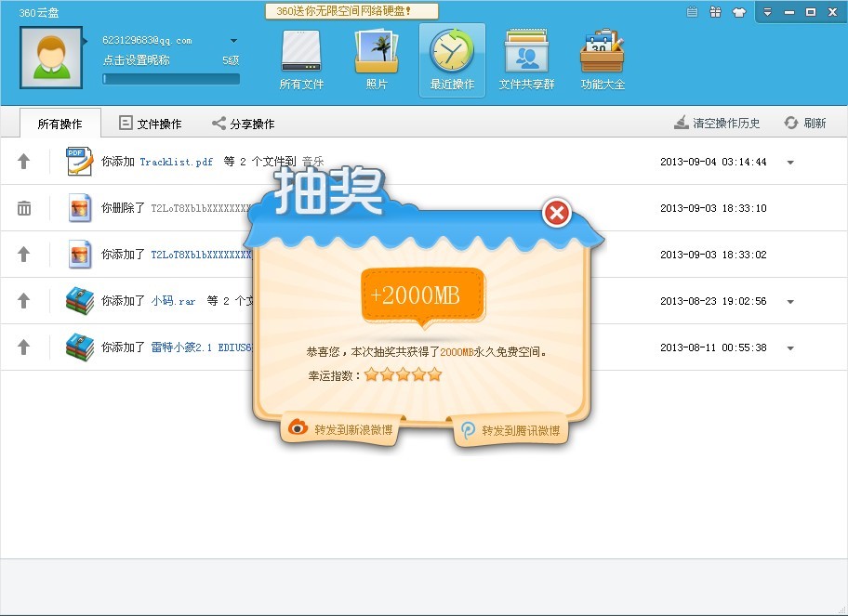Click the timestamp 2013-09-03 18:33:10
This screenshot has height=616, width=848.
point(713,208)
